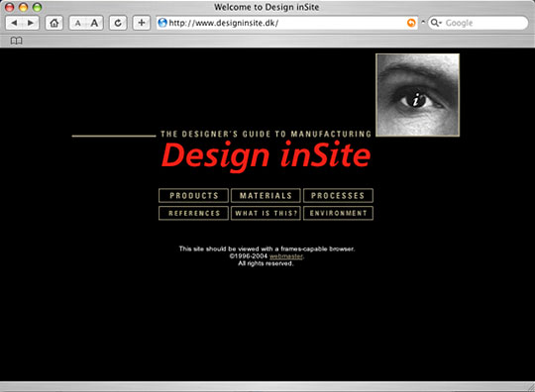Increase text size with large A
Viewport: 535px width, 392px height.
click(94, 23)
